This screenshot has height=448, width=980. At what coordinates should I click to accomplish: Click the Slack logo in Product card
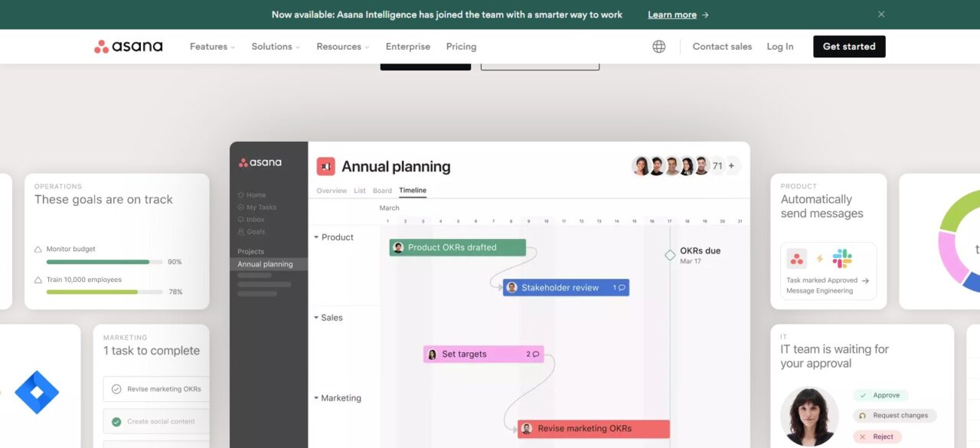click(842, 259)
